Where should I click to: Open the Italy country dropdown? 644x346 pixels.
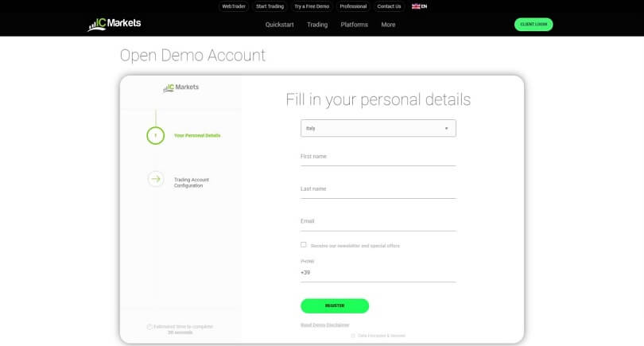(378, 128)
